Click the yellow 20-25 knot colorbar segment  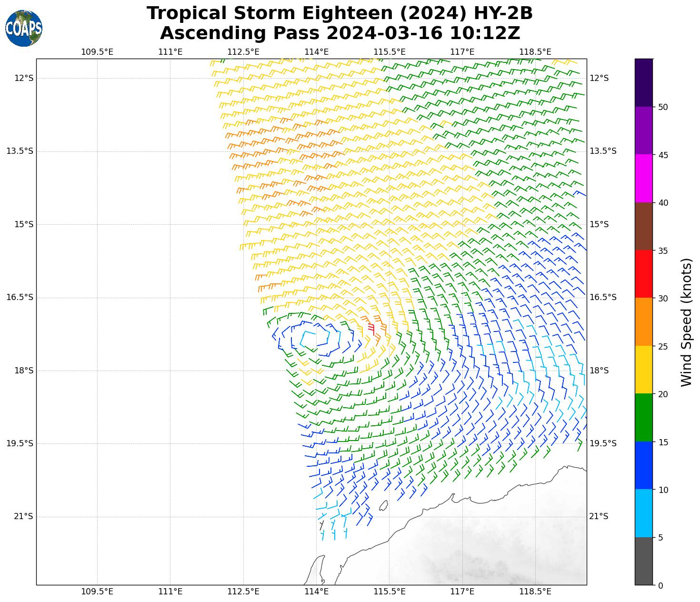pyautogui.click(x=643, y=370)
